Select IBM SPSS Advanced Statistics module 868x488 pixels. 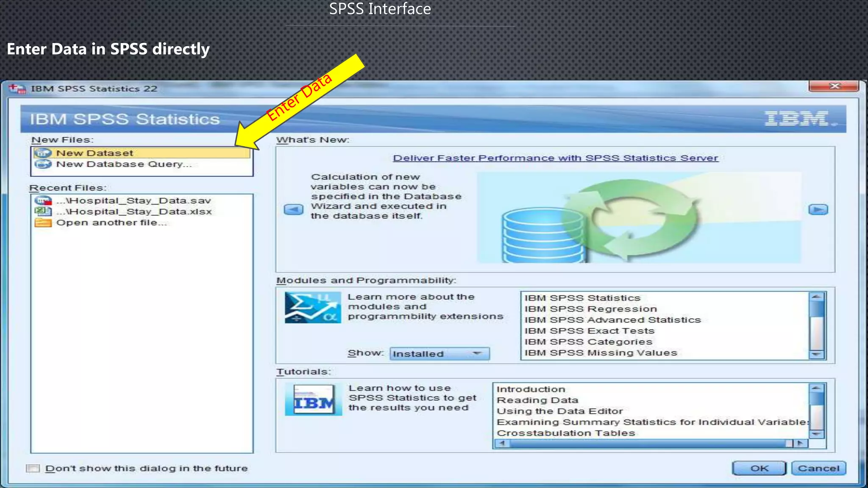pos(612,320)
